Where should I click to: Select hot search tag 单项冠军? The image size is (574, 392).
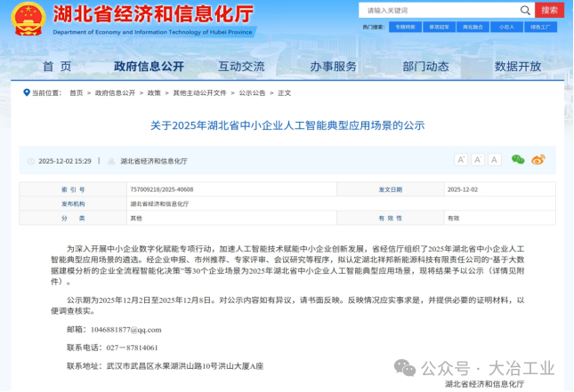[439, 27]
